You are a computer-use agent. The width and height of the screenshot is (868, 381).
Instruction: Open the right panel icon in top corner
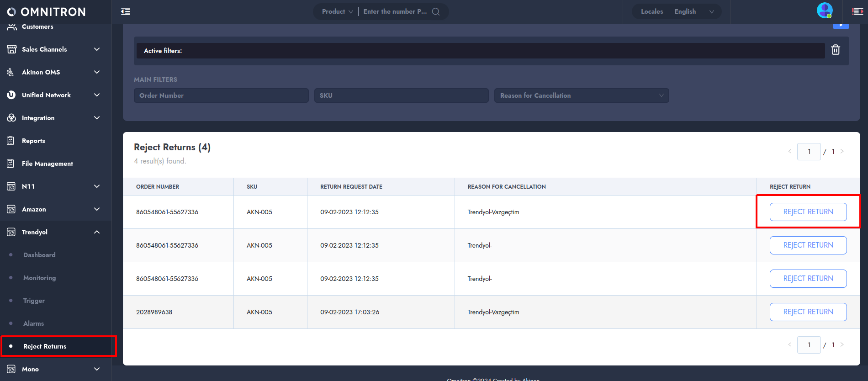coord(857,12)
